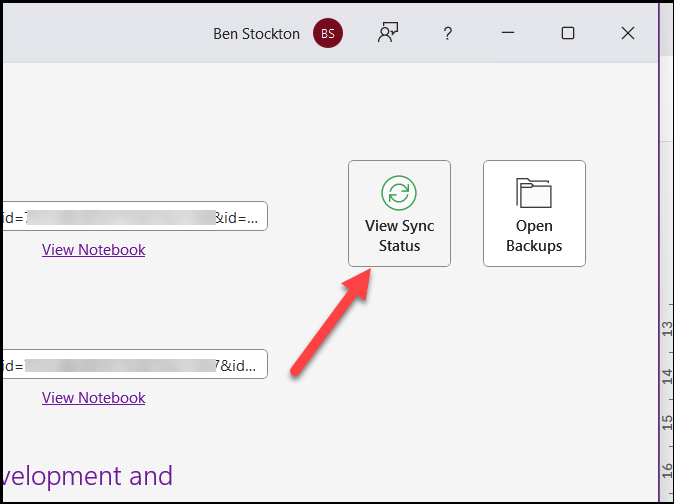
Task: Close the window with the X
Action: [628, 33]
